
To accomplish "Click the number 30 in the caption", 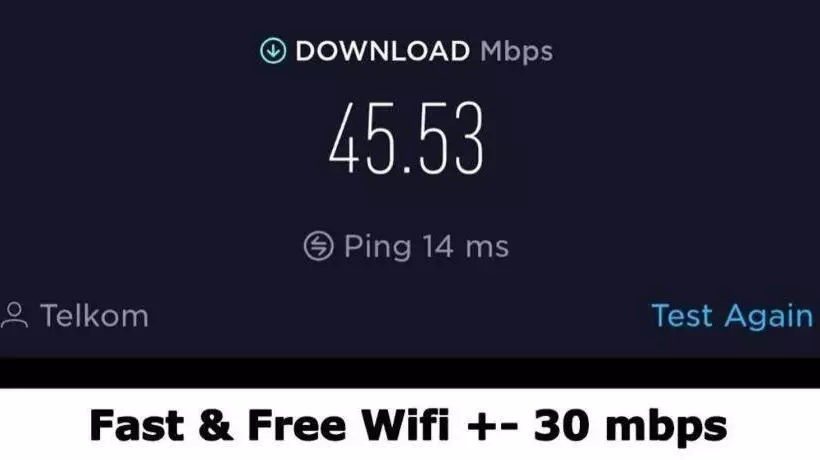I will tap(562, 426).
